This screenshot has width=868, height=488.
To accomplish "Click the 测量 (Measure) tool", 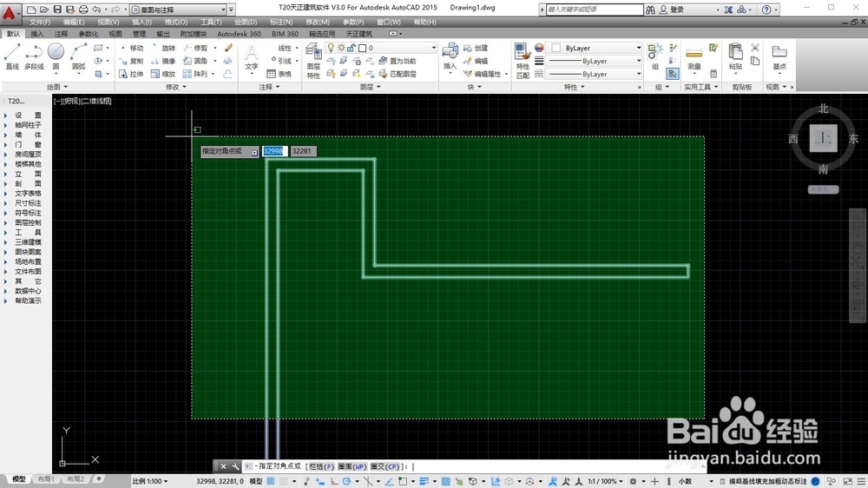I will point(694,57).
